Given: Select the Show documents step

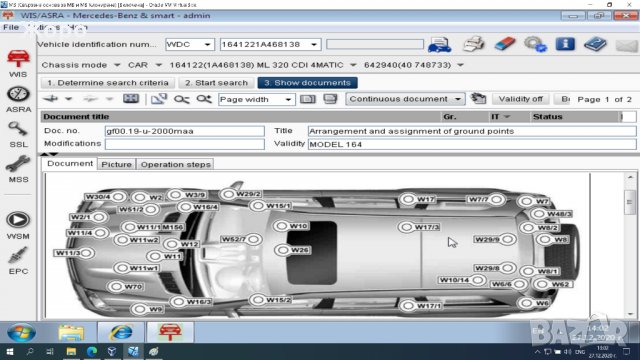Looking at the screenshot, I should [x=307, y=83].
